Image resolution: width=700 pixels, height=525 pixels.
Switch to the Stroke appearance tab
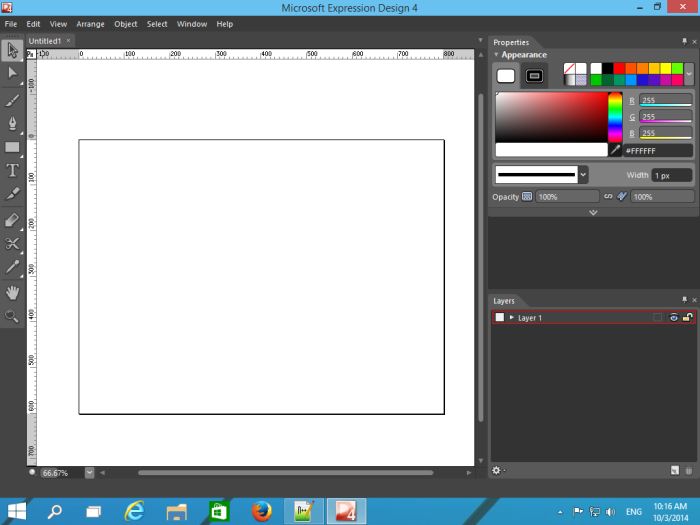(534, 76)
